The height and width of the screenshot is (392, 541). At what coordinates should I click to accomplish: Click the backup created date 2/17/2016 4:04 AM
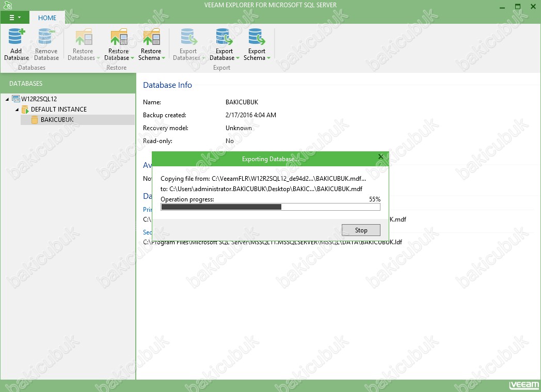point(251,115)
